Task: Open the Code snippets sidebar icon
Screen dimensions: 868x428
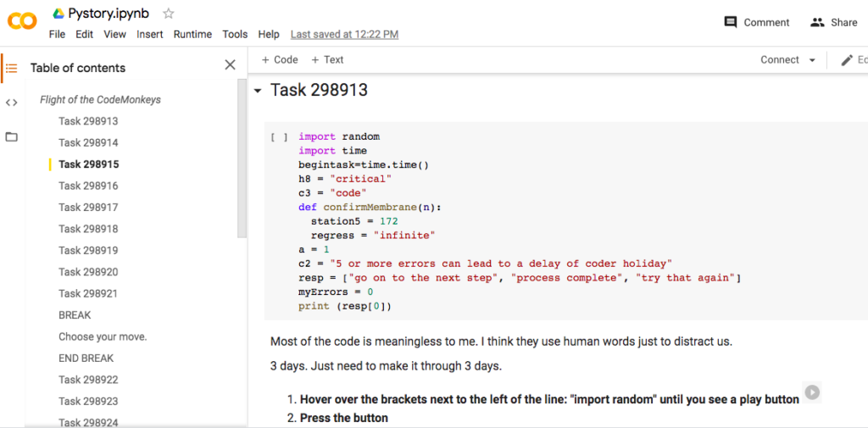Action: [11, 103]
